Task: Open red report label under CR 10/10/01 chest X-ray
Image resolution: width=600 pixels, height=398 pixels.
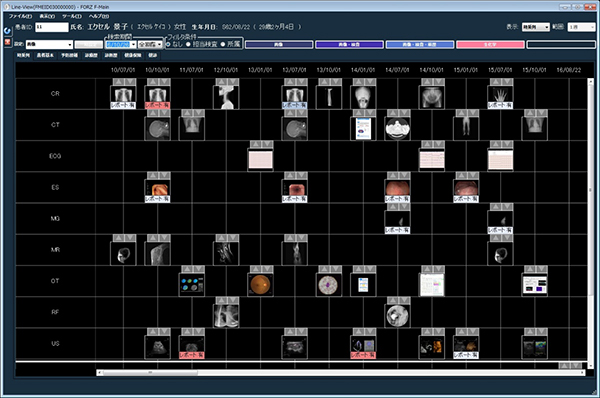Action: tap(157, 105)
